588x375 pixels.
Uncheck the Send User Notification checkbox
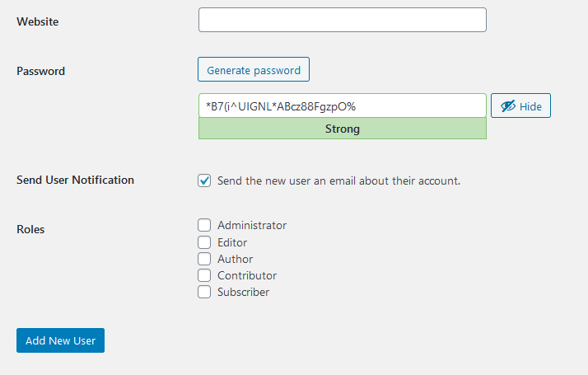pyautogui.click(x=204, y=180)
